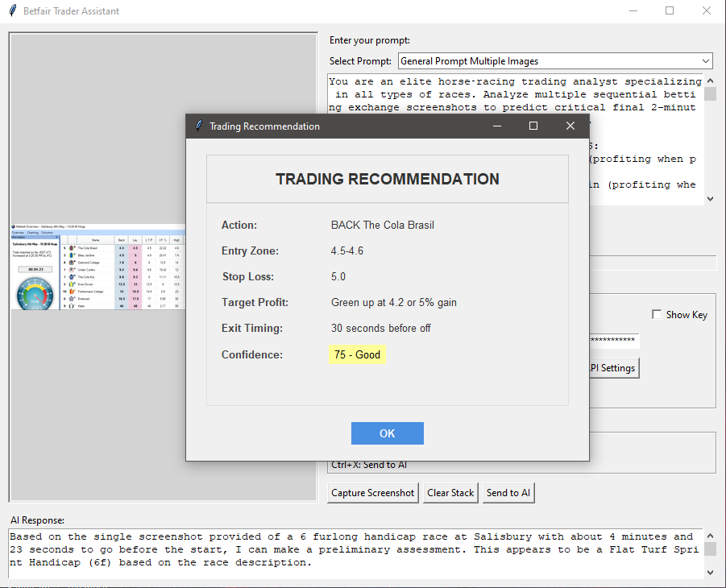Screen dimensions: 726x588
Task: Click the prompt box scrollbar up arrow
Action: point(710,81)
